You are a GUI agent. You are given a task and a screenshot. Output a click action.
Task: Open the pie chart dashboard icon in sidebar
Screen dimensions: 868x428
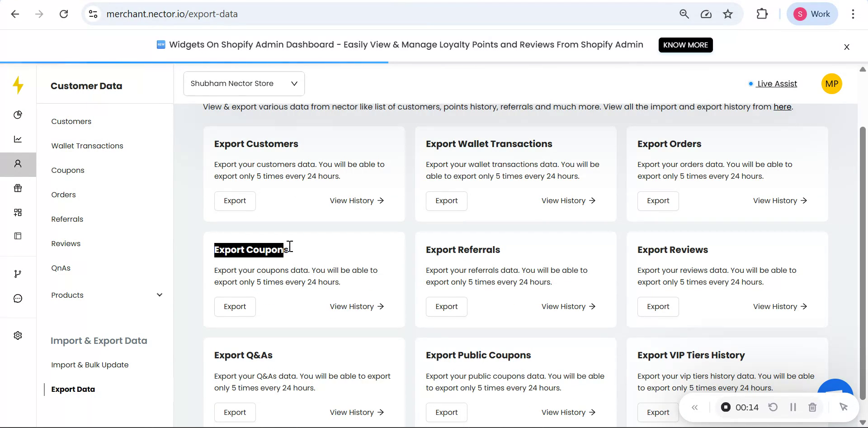click(18, 115)
